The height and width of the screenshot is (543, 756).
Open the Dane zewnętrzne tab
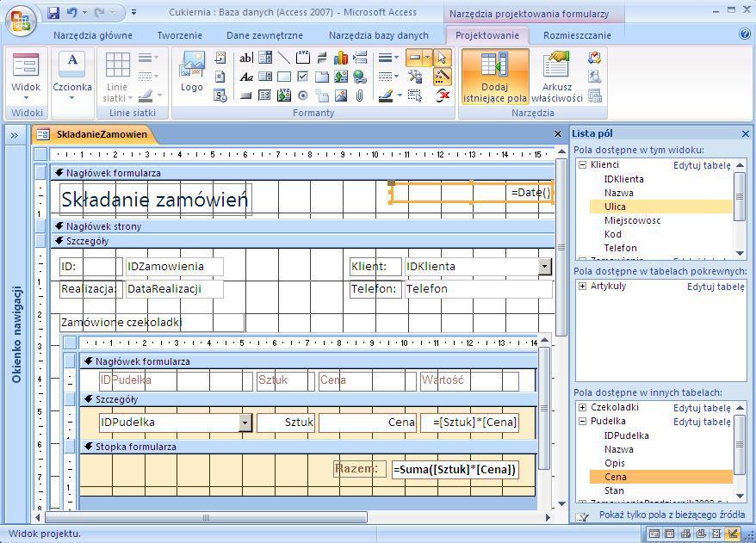point(264,35)
